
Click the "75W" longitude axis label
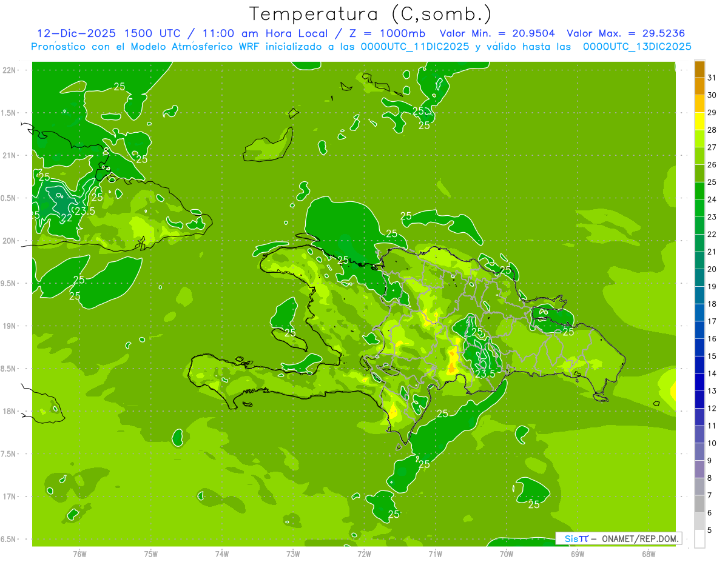[x=150, y=554]
